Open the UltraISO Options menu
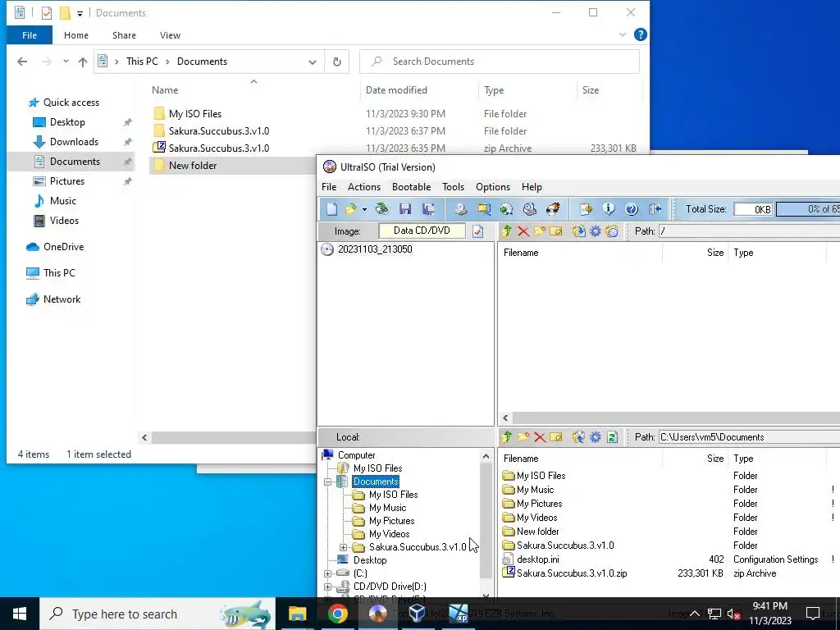The height and width of the screenshot is (630, 840). [493, 187]
